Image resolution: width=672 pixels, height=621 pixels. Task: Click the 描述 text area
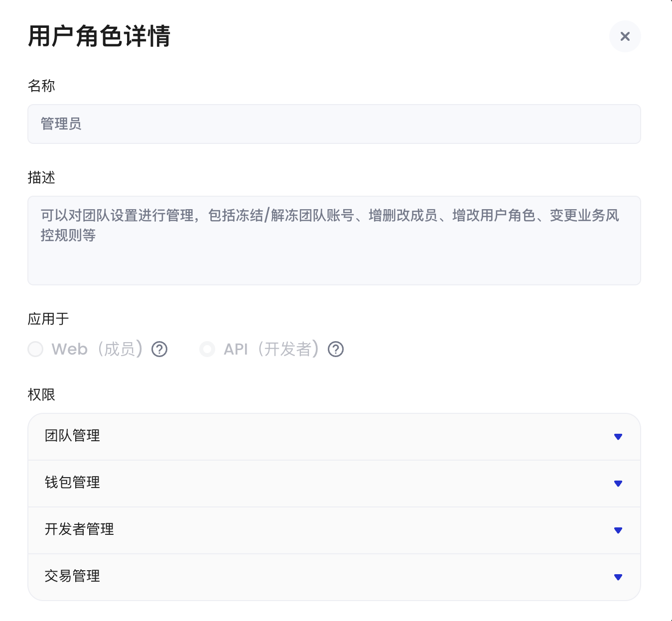(x=334, y=241)
